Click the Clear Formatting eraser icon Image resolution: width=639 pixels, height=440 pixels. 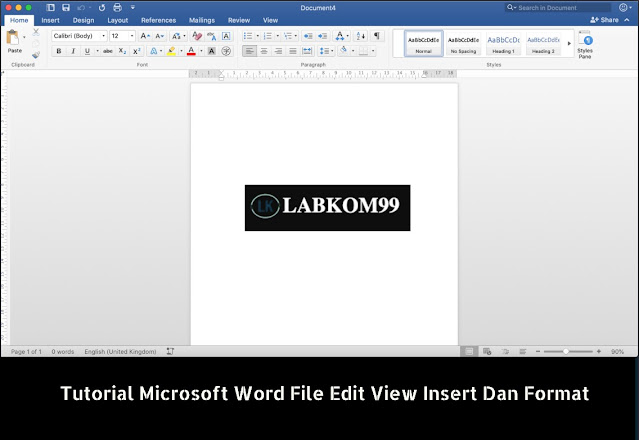[x=197, y=36]
